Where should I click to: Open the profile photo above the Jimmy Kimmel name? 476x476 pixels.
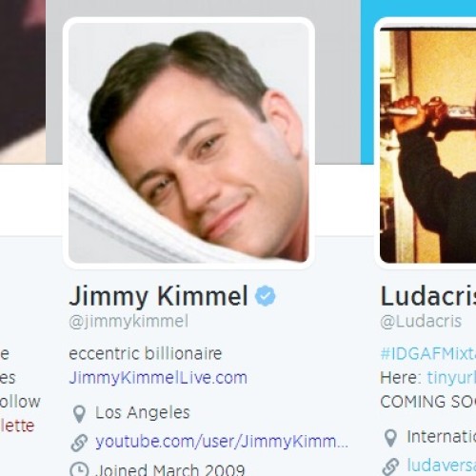click(x=188, y=143)
